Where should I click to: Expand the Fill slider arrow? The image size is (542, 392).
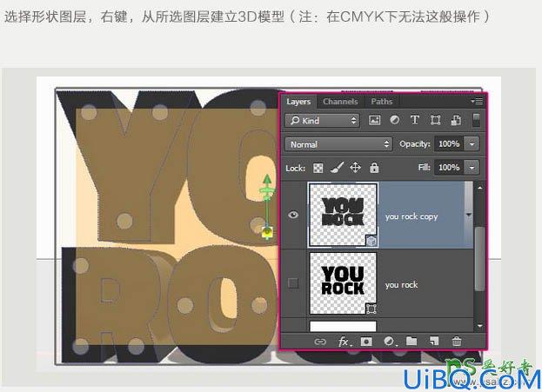tap(472, 168)
